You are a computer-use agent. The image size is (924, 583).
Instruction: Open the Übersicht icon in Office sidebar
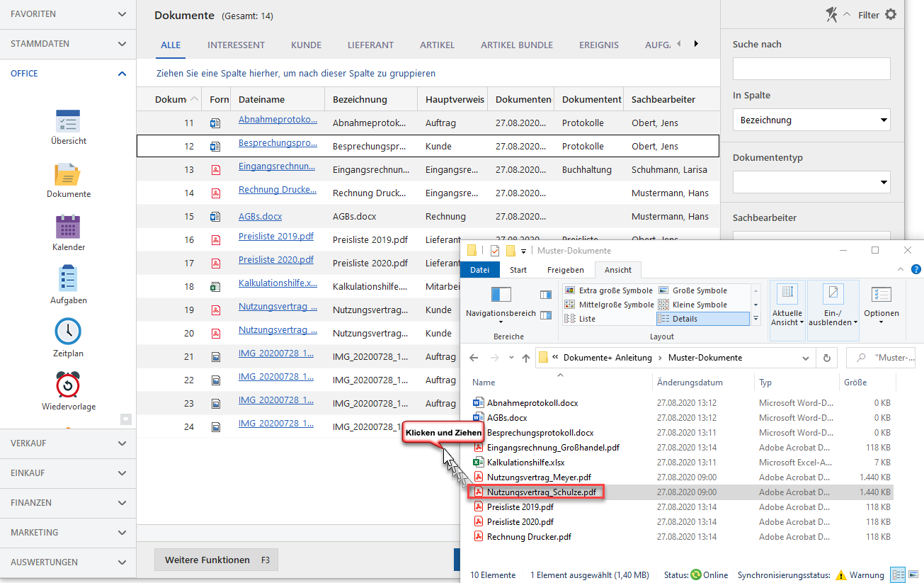click(68, 121)
